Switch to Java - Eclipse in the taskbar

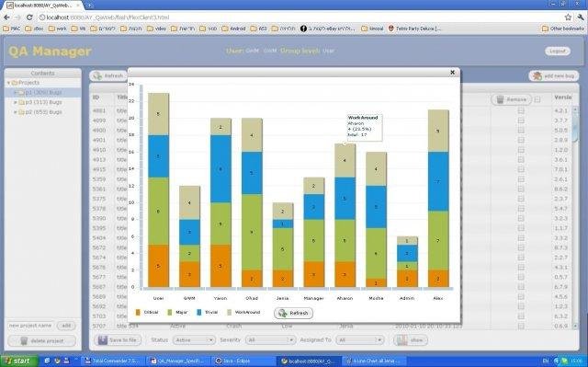click(243, 361)
